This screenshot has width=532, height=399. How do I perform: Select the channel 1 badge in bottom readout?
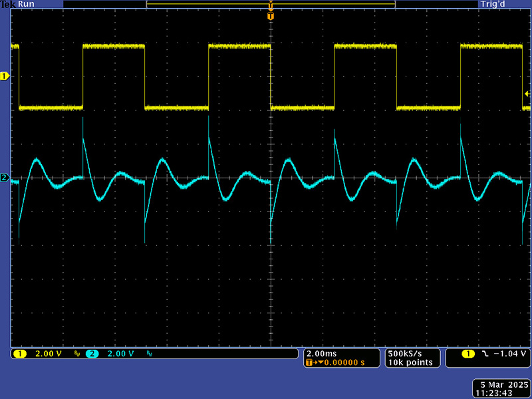[20, 354]
